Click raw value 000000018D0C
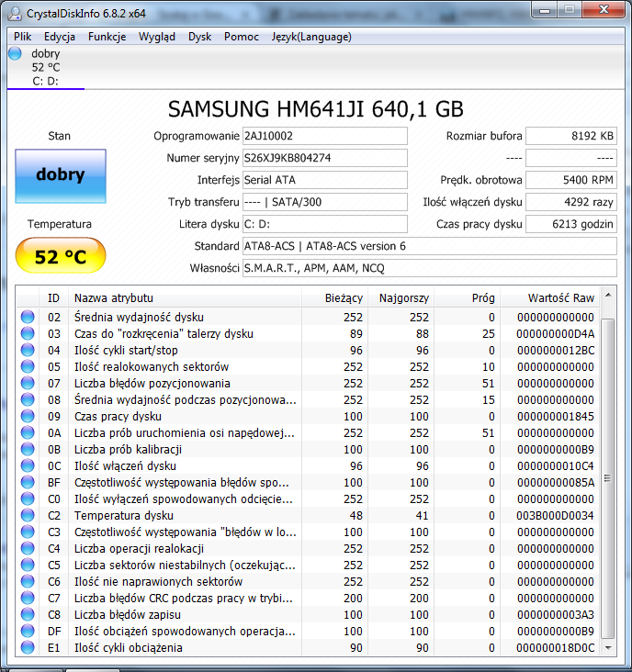 555,647
